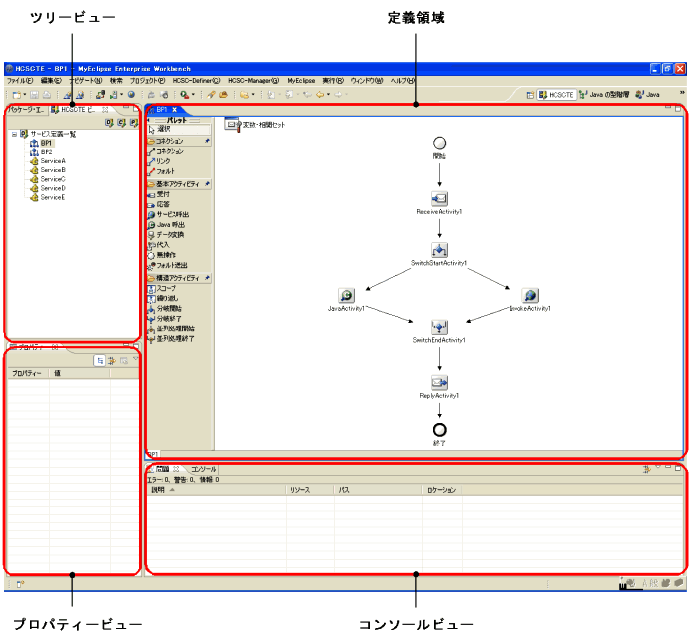
Task: Select the 無操作 empty activity tool
Action: coord(161,255)
